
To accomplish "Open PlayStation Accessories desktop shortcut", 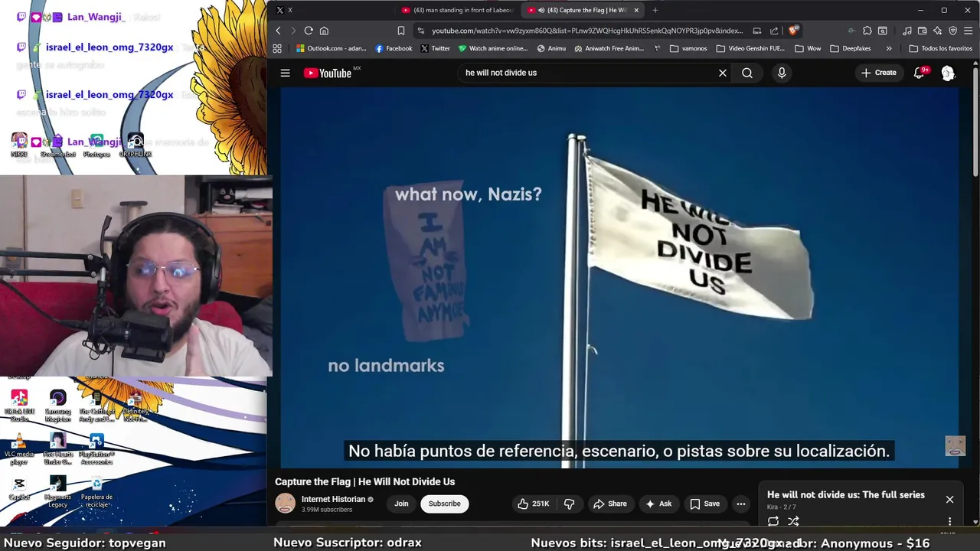I will (x=96, y=449).
